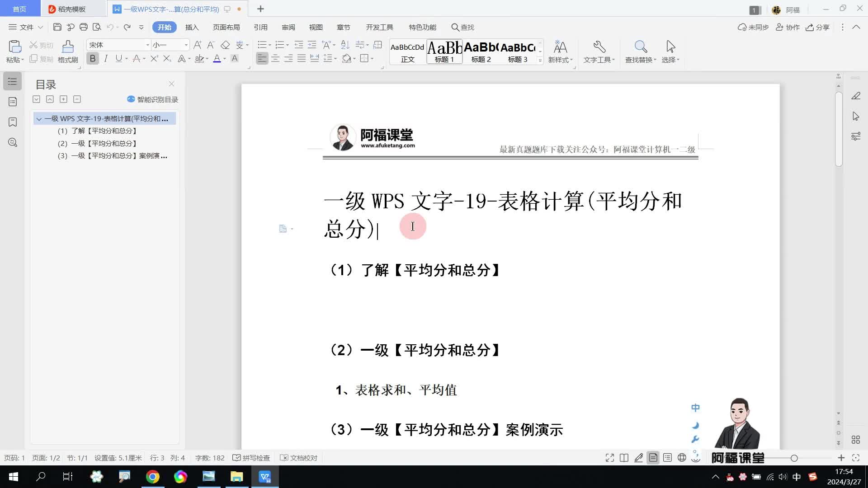Open the font size dropdown showing 小一

186,45
